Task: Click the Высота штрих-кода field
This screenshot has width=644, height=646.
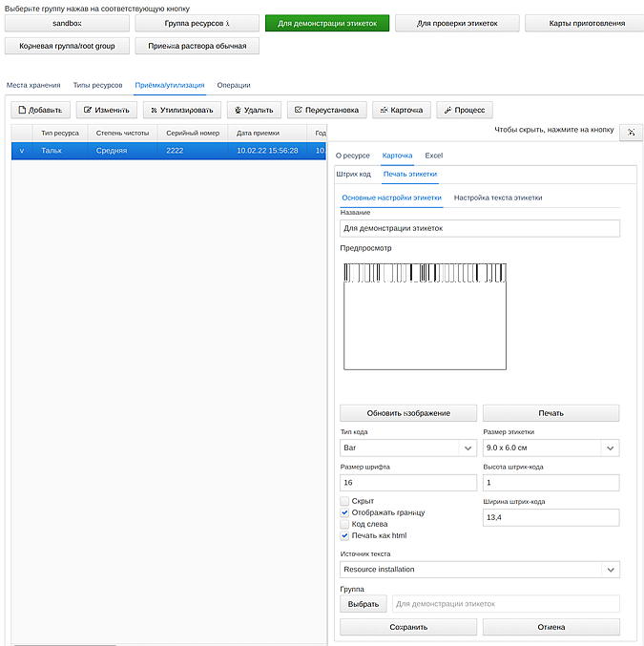Action: 551,483
